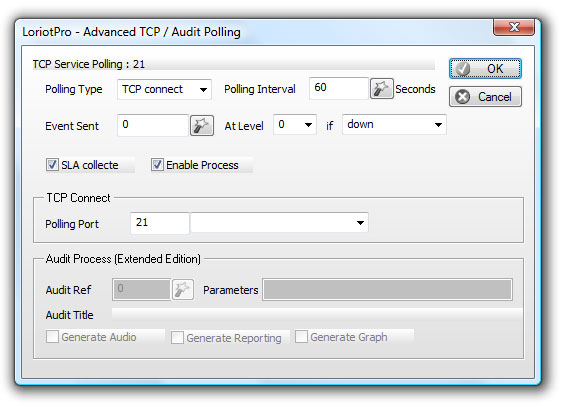
Task: Click the 'Seconds' label
Action: [415, 89]
